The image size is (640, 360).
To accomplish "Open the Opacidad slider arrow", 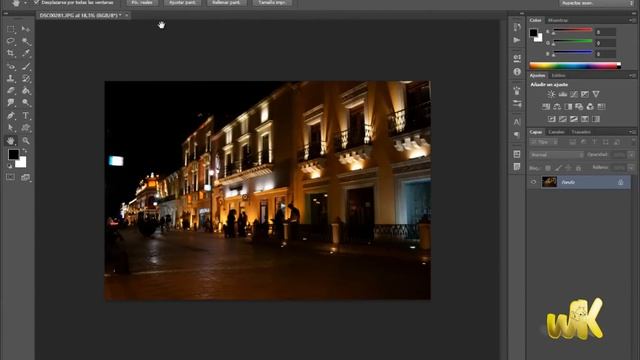I will 631,155.
